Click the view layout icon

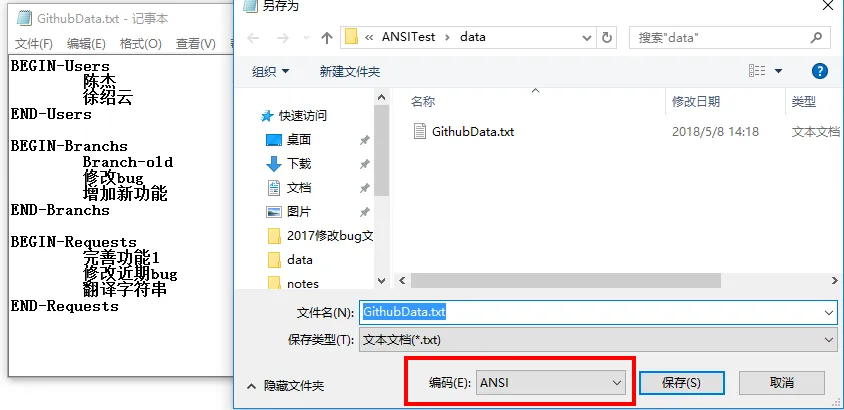click(757, 71)
